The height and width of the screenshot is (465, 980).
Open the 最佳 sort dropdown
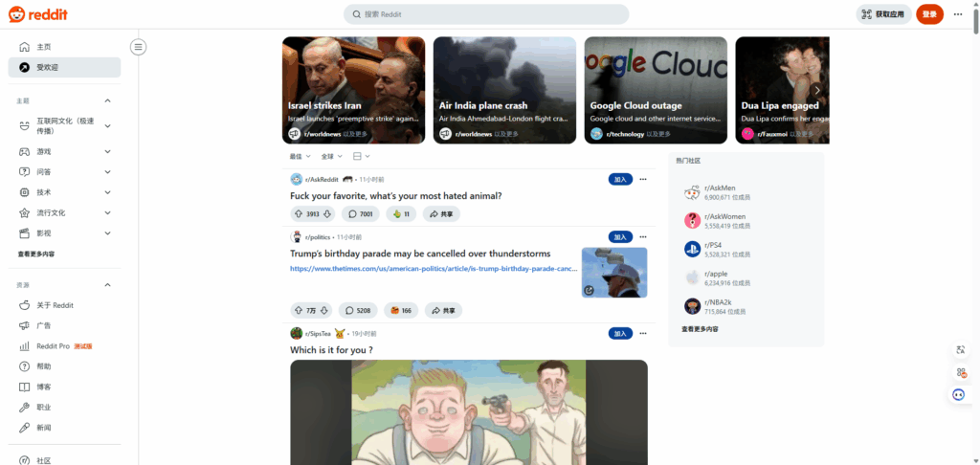tap(299, 156)
